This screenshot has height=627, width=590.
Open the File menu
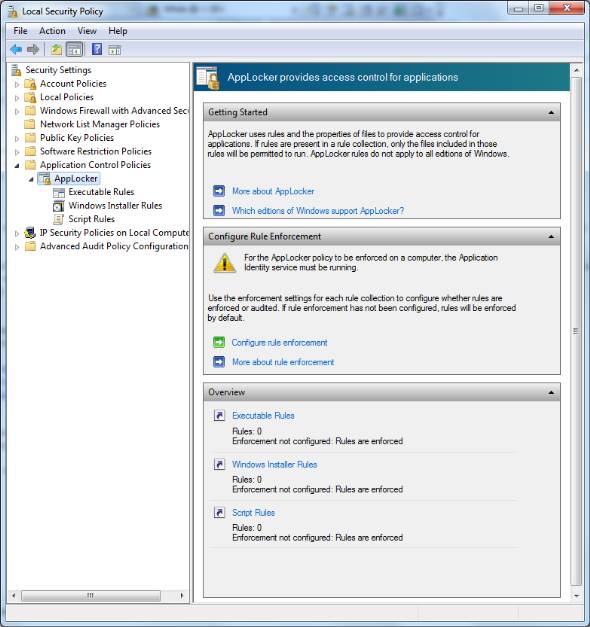pos(20,31)
